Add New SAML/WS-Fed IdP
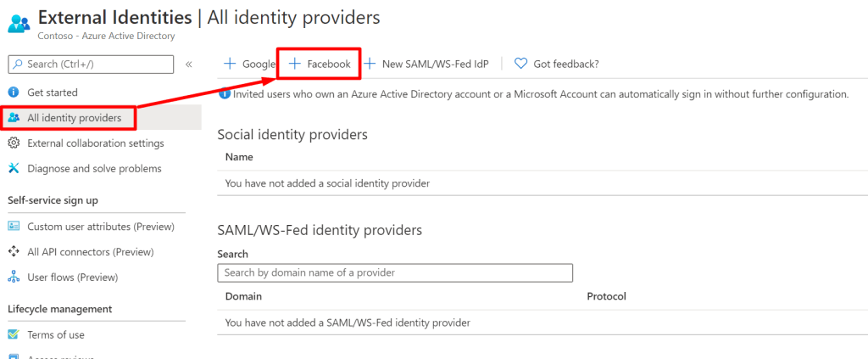868x359 pixels. pos(426,64)
